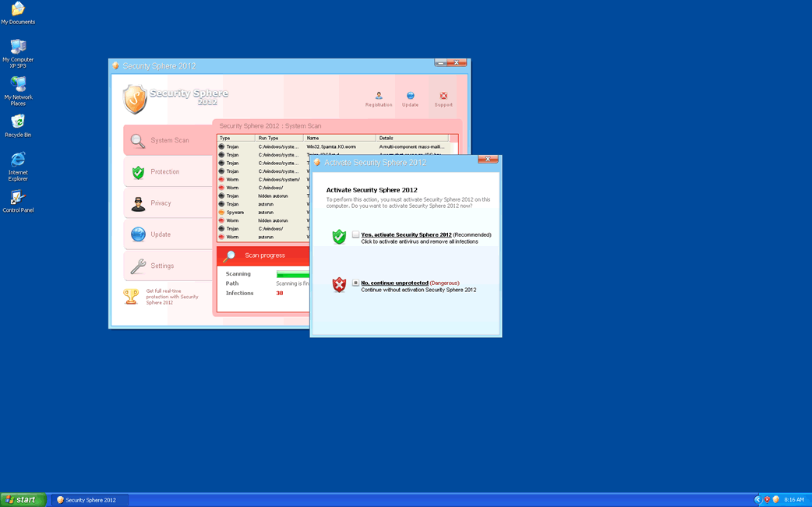Image resolution: width=812 pixels, height=507 pixels.
Task: Switch to the Settings sidebar tab
Action: 162,266
